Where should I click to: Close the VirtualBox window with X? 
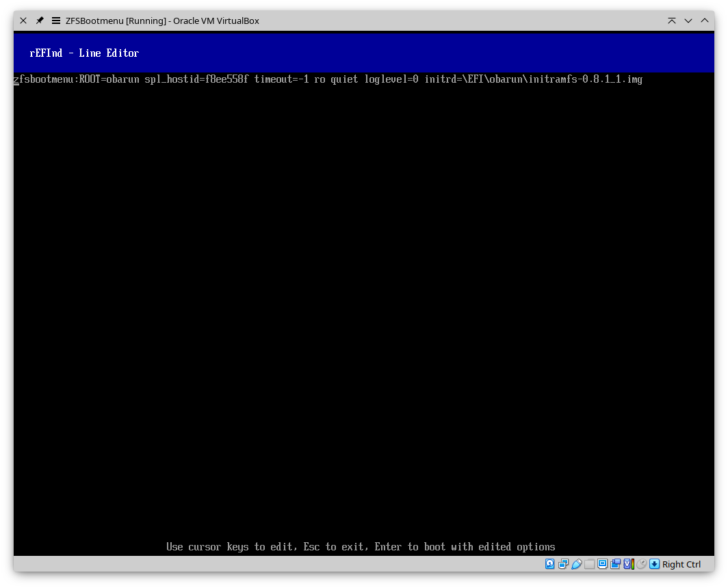tap(23, 21)
